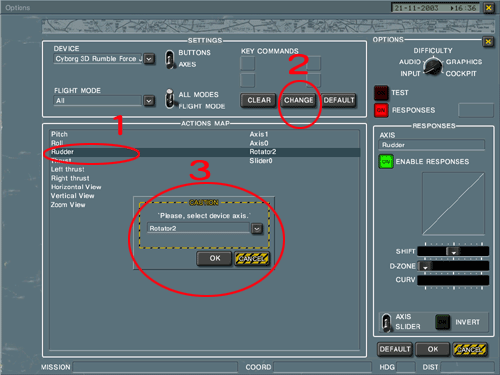Click the Rotator2 axis selection field
The height and width of the screenshot is (375, 500).
(198, 228)
